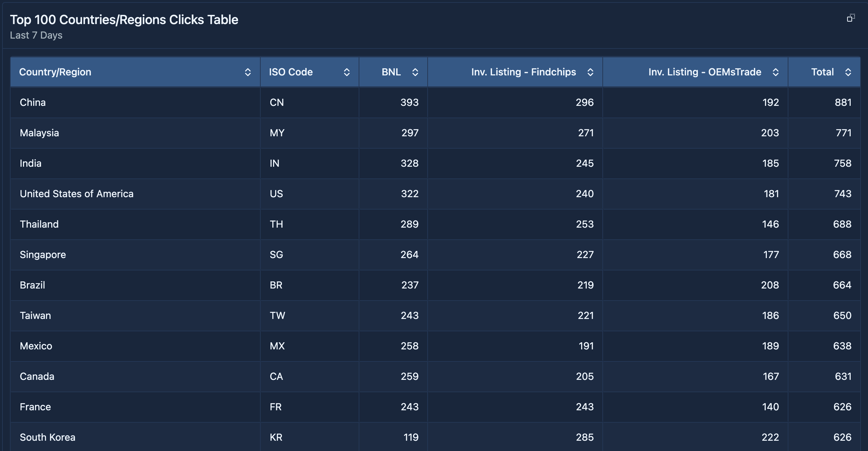The height and width of the screenshot is (451, 868).
Task: Click Thailand's BNL value 289
Action: tap(409, 224)
